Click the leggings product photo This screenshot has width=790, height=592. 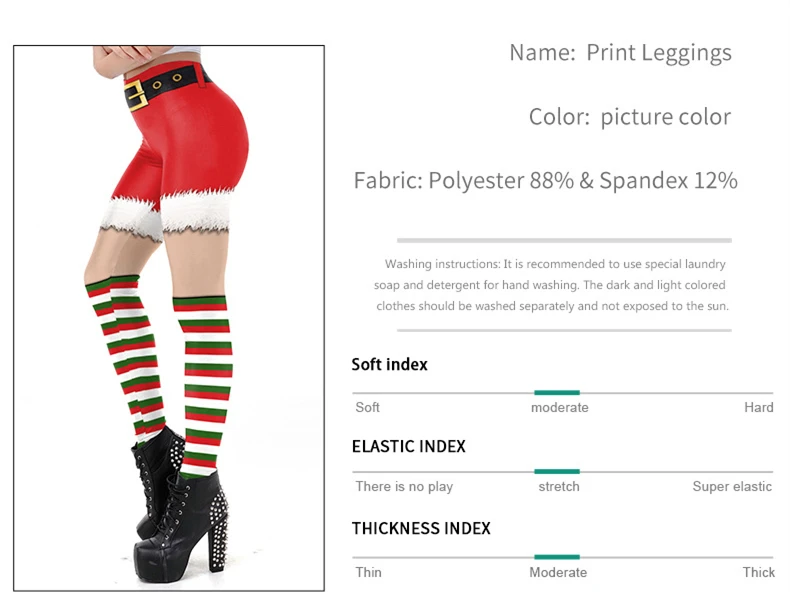pyautogui.click(x=169, y=318)
